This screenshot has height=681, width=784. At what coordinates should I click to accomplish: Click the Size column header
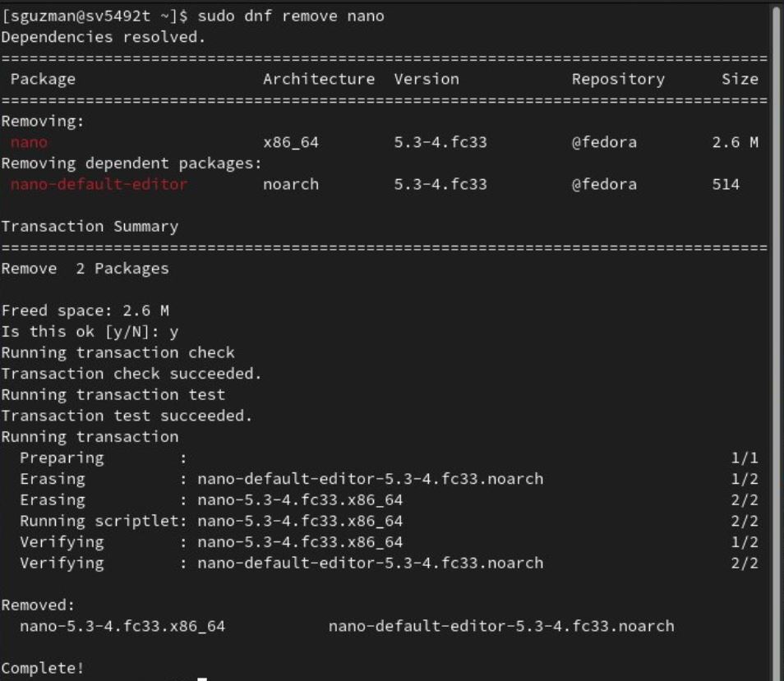tap(740, 80)
